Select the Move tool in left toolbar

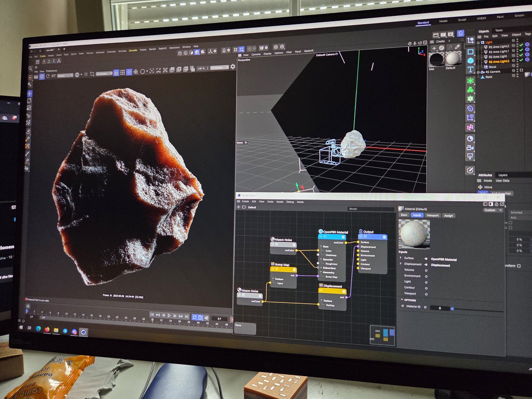[x=29, y=94]
